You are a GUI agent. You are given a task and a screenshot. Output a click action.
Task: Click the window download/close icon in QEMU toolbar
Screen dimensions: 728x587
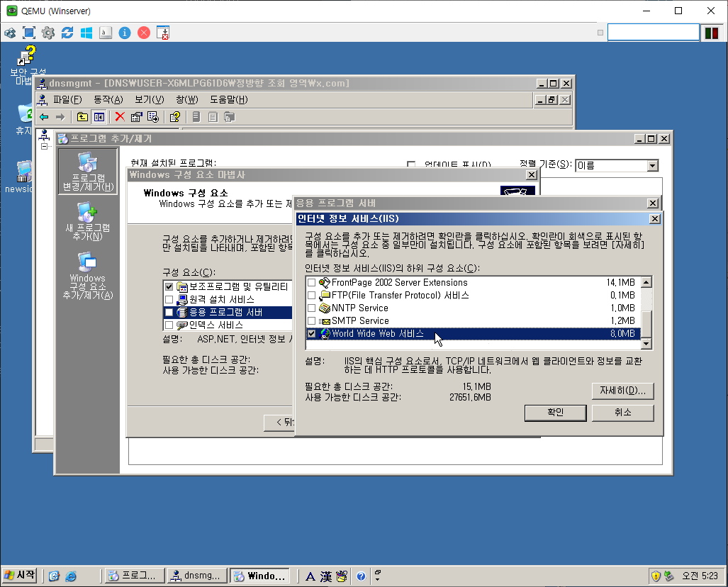click(x=163, y=33)
